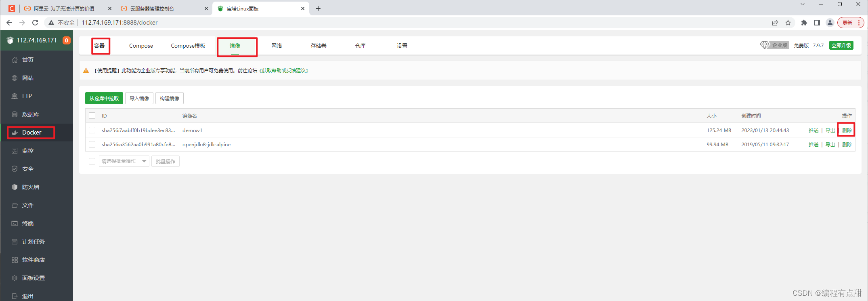The width and height of the screenshot is (868, 301).
Task: Click the 企业版 enterprise badge
Action: pyautogui.click(x=774, y=45)
